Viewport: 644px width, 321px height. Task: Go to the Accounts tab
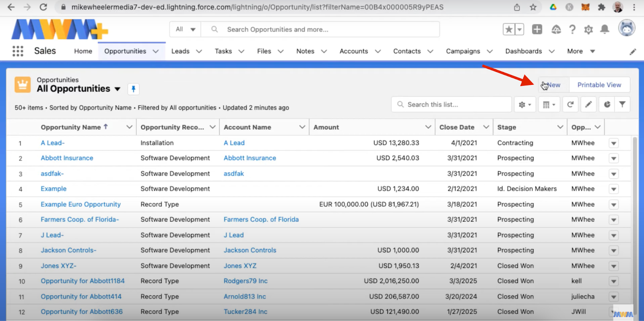pos(353,51)
